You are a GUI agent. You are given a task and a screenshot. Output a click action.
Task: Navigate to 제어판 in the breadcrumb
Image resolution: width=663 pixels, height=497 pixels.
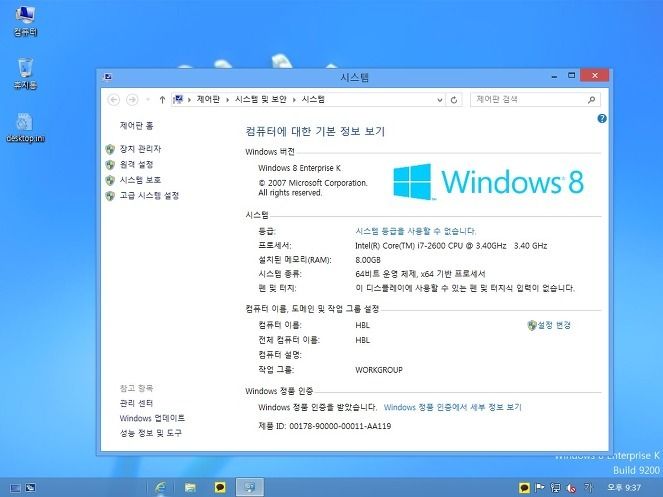pos(208,99)
